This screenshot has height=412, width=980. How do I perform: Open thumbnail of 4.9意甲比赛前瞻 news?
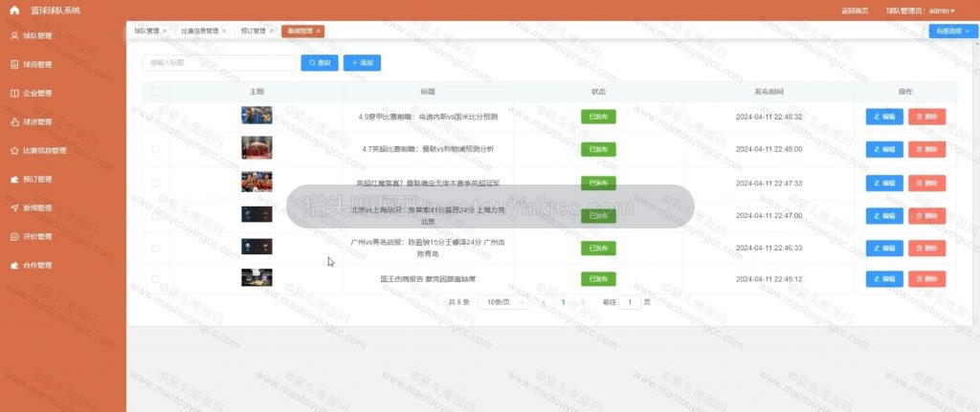pos(256,116)
